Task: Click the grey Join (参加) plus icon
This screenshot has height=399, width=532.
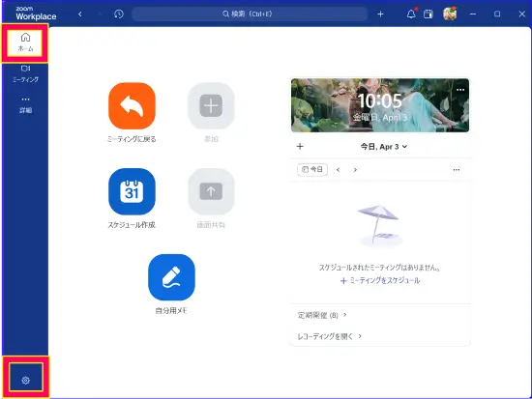Action: click(211, 105)
